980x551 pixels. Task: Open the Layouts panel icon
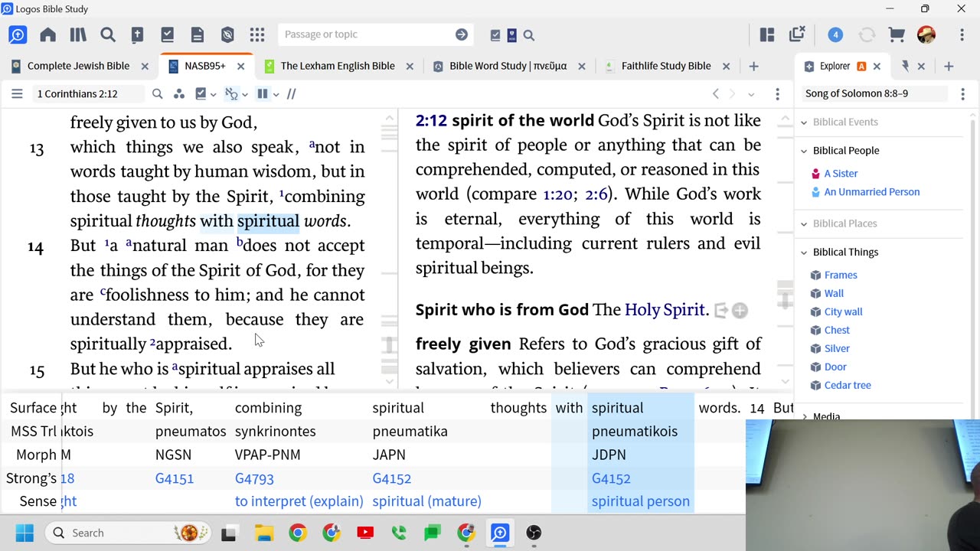(767, 34)
